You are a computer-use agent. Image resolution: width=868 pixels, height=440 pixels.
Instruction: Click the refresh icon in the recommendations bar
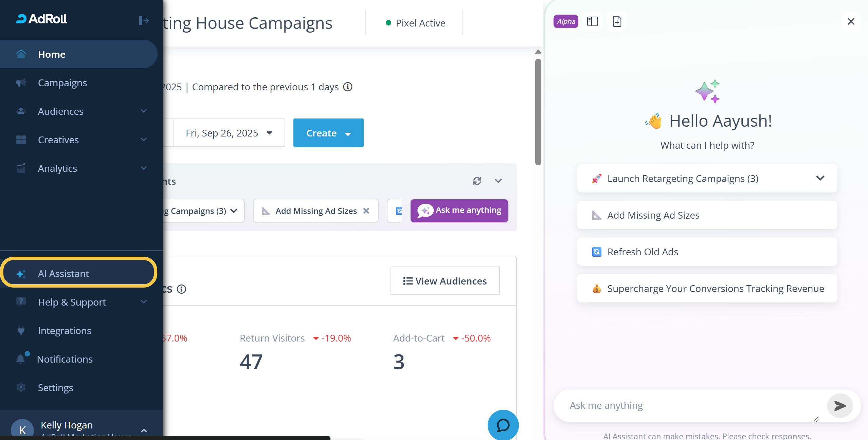[x=477, y=181]
